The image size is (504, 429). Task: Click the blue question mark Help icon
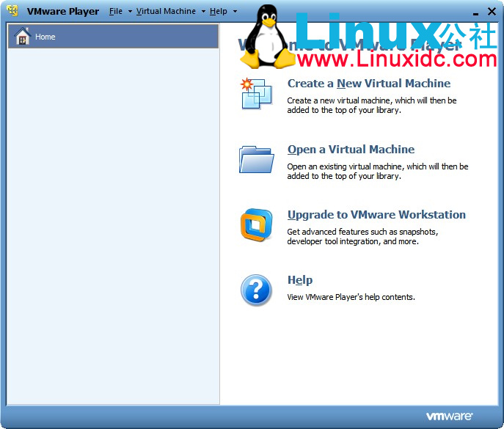pos(256,290)
